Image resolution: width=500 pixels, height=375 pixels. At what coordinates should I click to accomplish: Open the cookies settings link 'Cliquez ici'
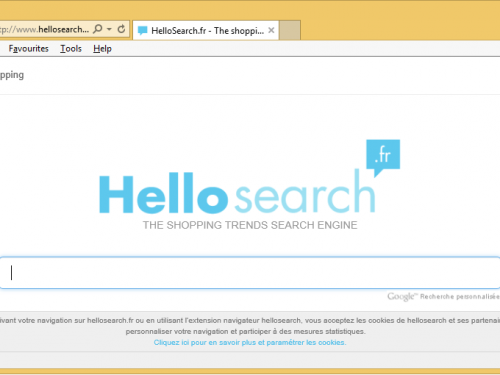pos(250,342)
